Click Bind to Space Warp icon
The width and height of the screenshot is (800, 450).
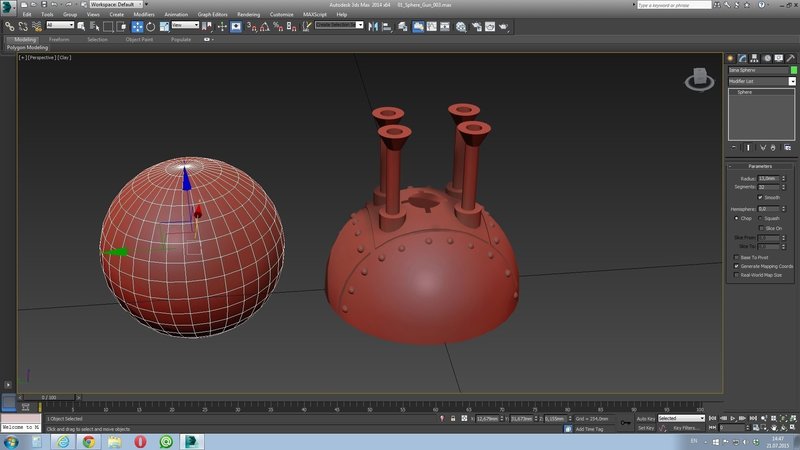coord(37,26)
